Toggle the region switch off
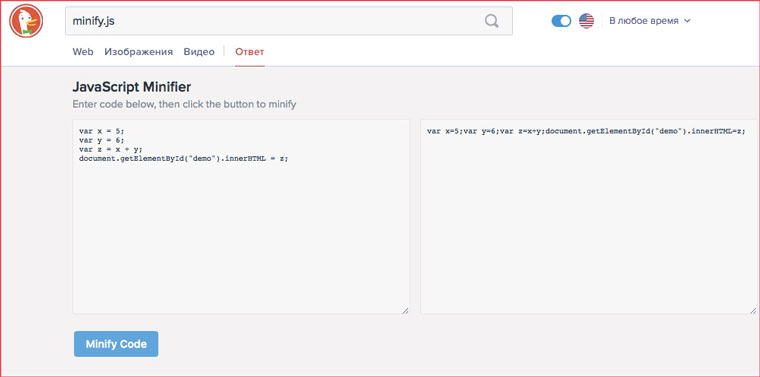The image size is (760, 377). point(561,21)
